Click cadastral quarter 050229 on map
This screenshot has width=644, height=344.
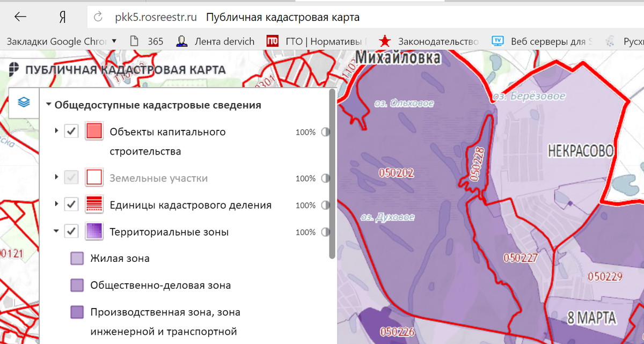coord(605,277)
